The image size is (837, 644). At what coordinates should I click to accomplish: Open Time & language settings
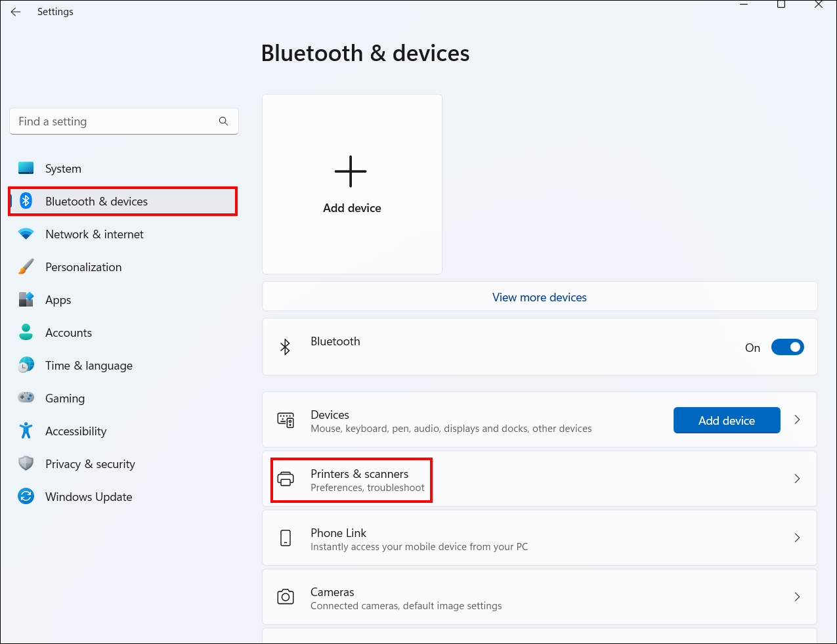click(x=123, y=366)
